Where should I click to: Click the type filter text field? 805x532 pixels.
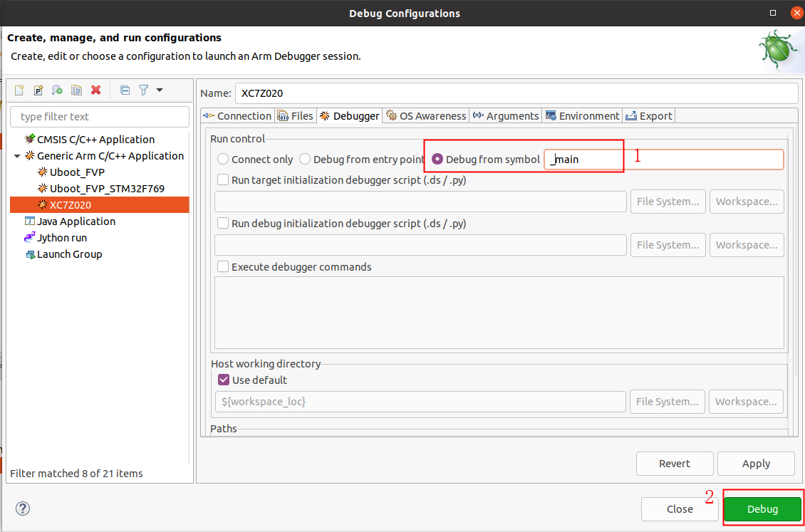coord(100,117)
